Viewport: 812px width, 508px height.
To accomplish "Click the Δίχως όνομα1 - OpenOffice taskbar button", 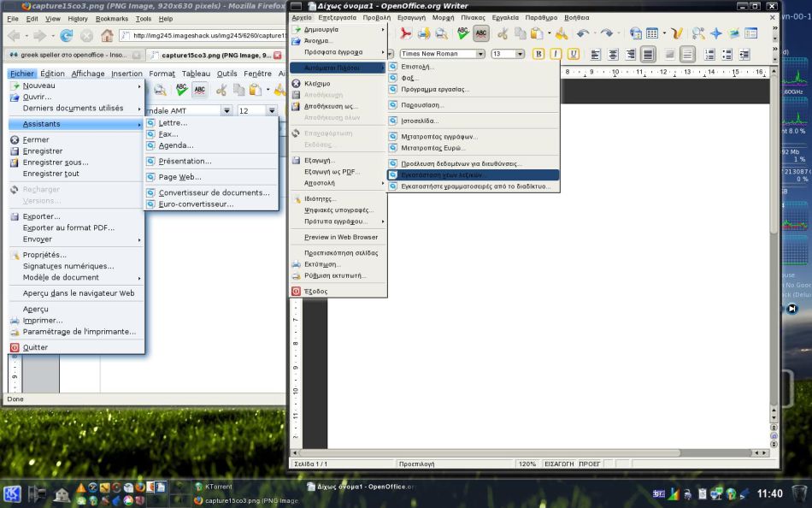I will (362, 487).
